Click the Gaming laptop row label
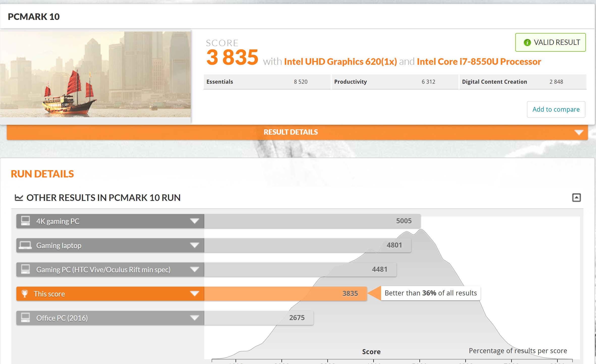The image size is (596, 364). pos(59,246)
